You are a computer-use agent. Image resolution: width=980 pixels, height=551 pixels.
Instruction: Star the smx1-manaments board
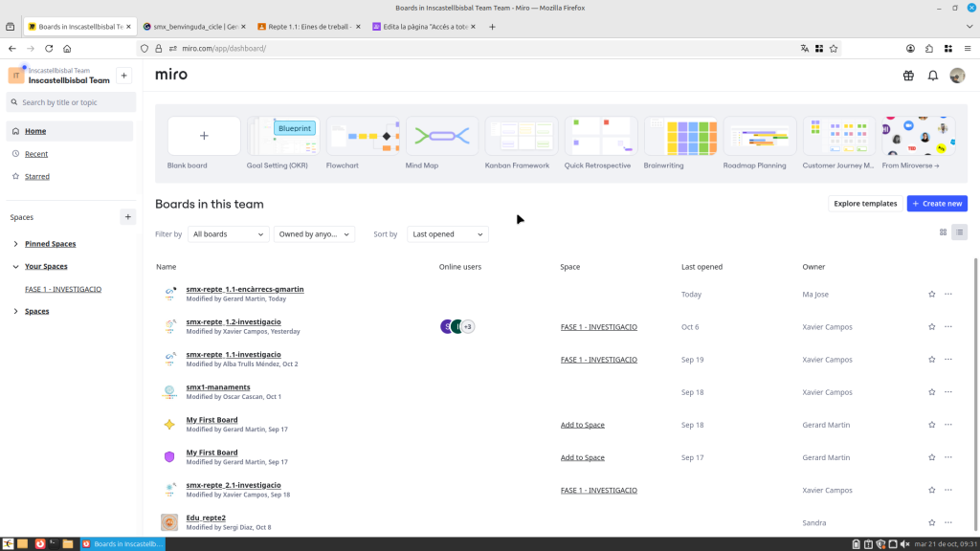(931, 392)
